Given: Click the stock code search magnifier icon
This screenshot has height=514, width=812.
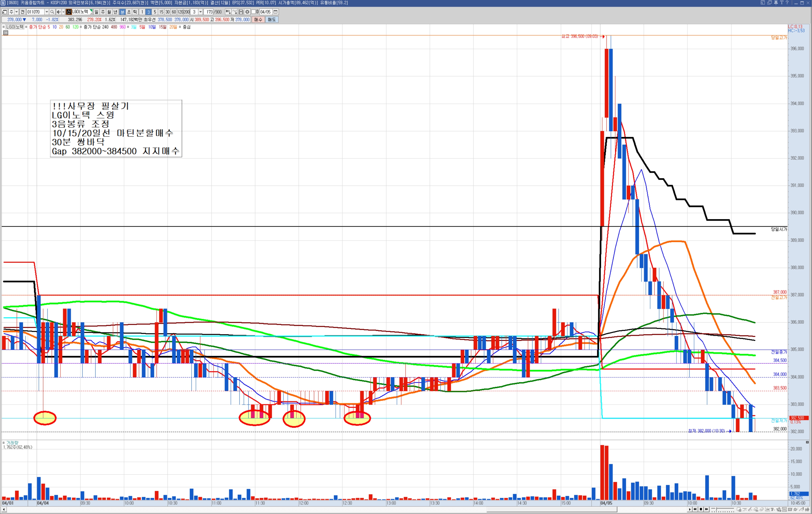Looking at the screenshot, I should pos(52,12).
